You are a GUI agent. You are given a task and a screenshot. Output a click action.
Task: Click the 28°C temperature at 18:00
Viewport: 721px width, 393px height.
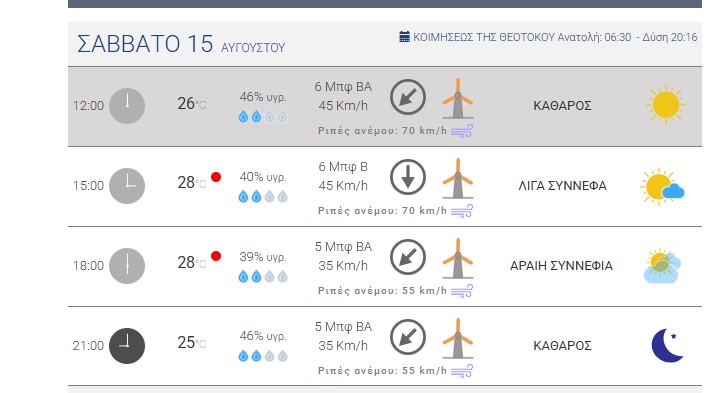[x=191, y=262]
